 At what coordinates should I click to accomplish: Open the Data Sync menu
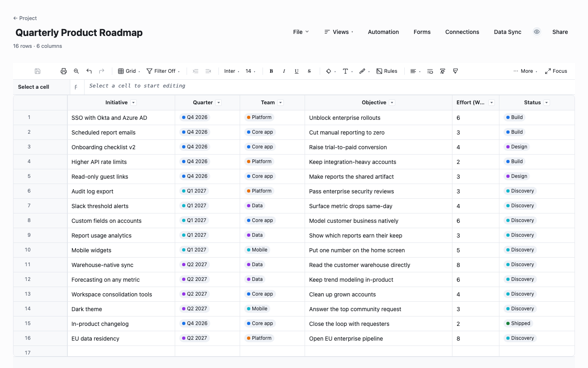508,32
